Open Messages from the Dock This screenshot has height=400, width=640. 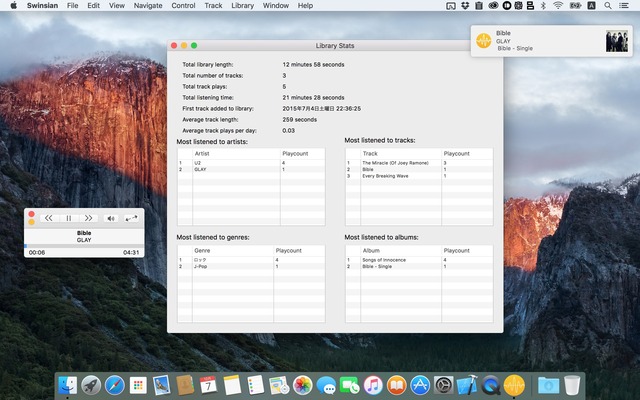(x=326, y=385)
